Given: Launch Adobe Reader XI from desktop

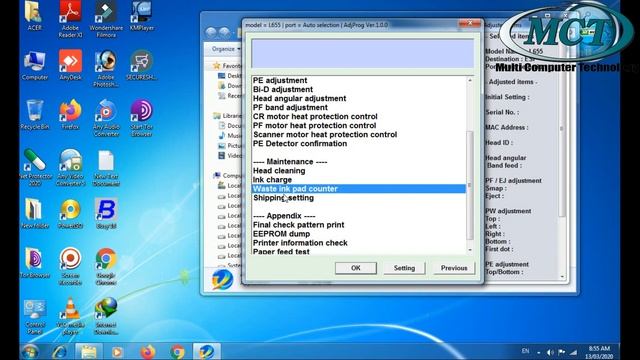Looking at the screenshot, I should [70, 19].
